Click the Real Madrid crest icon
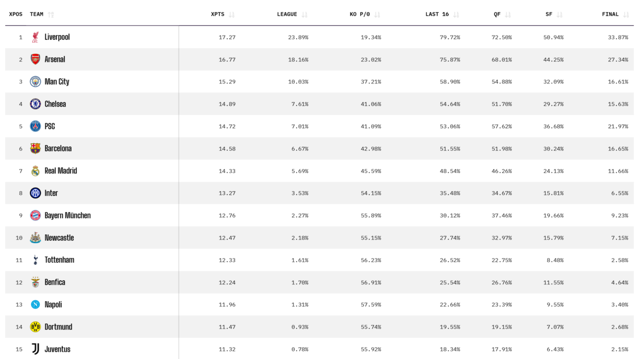644x359 pixels. tap(35, 171)
